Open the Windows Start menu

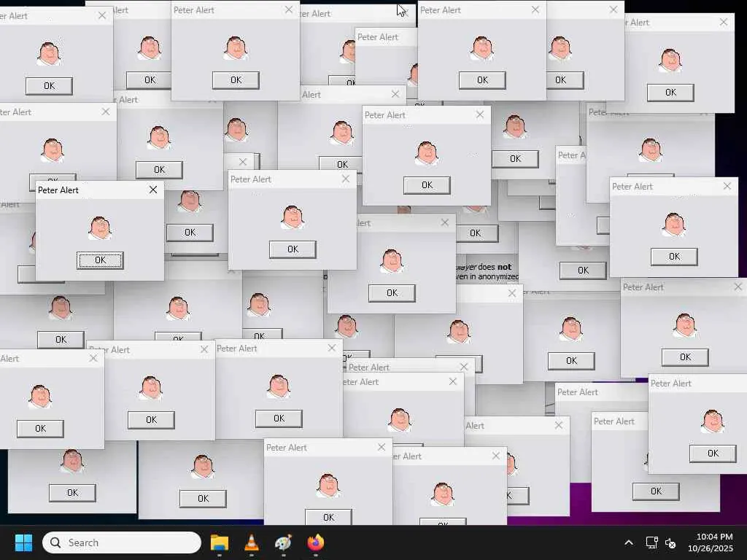pyautogui.click(x=23, y=542)
